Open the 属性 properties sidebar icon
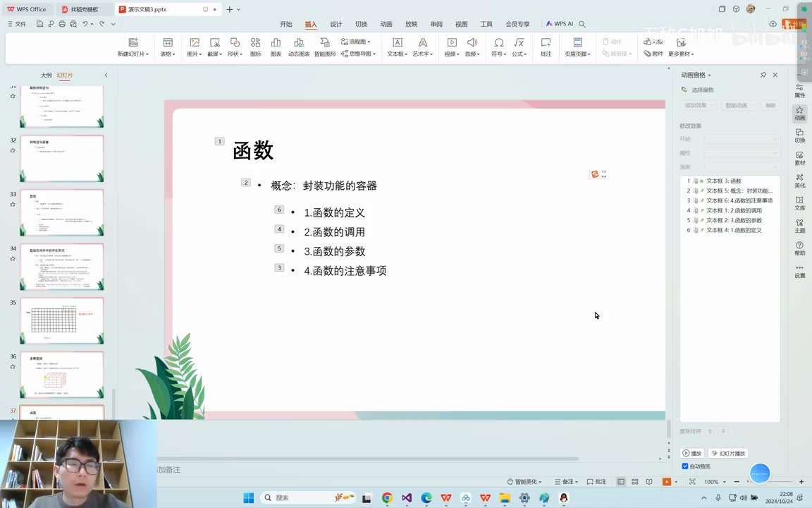The image size is (812, 508). click(799, 91)
